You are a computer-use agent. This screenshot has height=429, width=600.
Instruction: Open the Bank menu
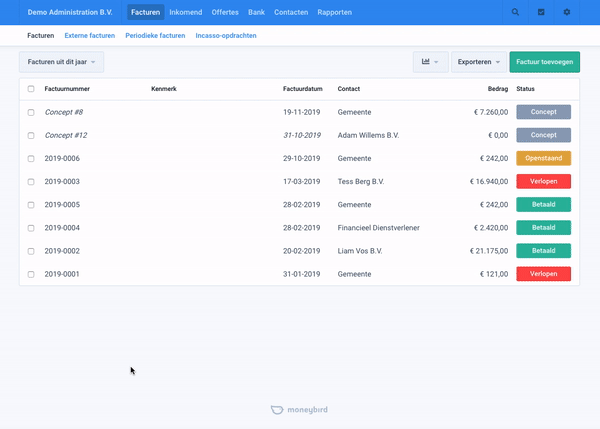point(256,12)
